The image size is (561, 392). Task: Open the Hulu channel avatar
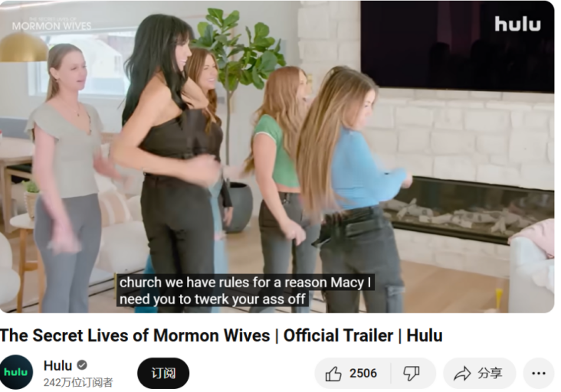(x=16, y=372)
